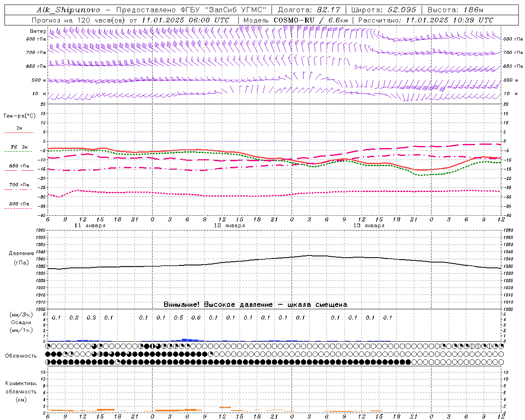Viewport: 525px width, 420px height.
Task: Click the 'Осадки' precipitation label
Action: point(21,322)
